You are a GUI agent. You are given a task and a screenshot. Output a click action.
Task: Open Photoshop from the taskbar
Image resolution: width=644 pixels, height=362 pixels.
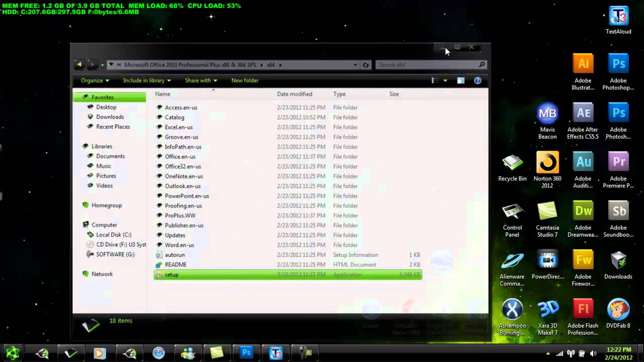point(246,353)
